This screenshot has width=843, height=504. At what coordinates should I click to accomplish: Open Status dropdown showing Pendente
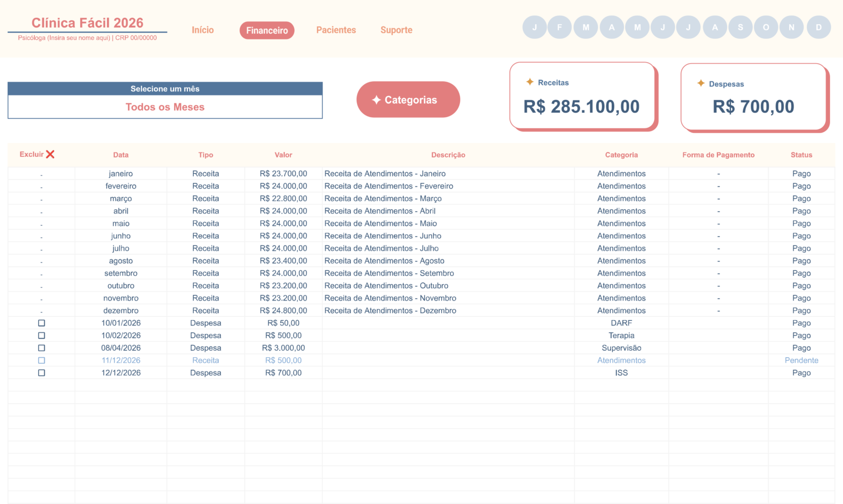pyautogui.click(x=801, y=360)
